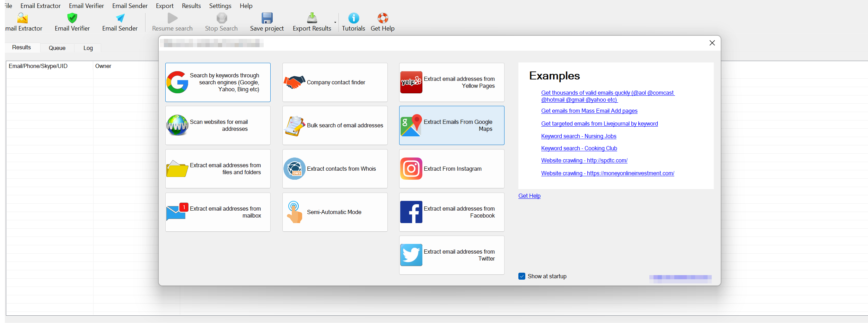Click the Get Help link below Examples
This screenshot has height=323, width=868.
click(x=529, y=196)
